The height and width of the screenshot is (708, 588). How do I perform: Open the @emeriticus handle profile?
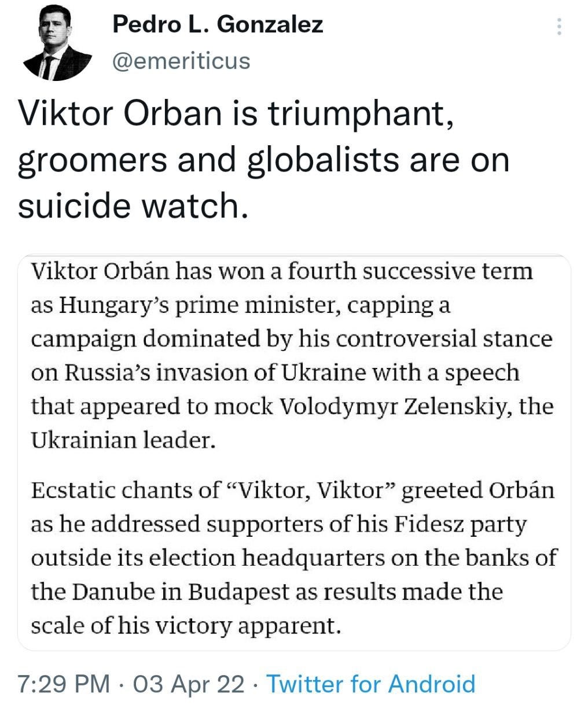pos(181,60)
